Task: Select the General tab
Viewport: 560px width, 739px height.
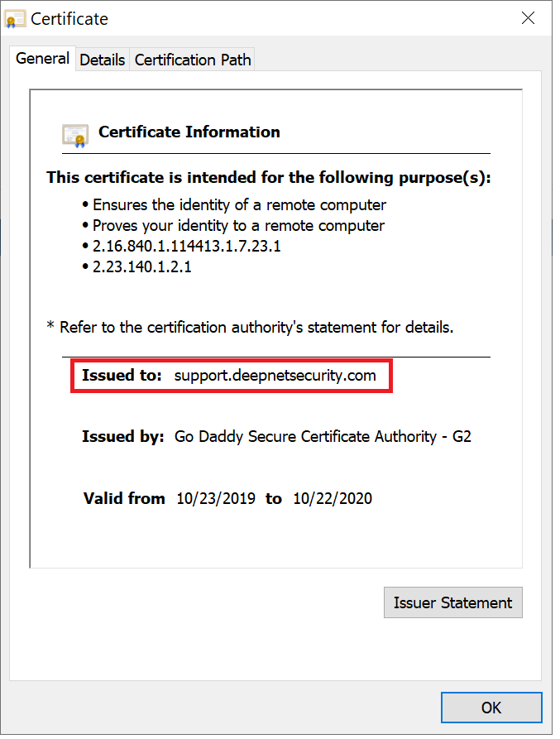Action: click(42, 59)
